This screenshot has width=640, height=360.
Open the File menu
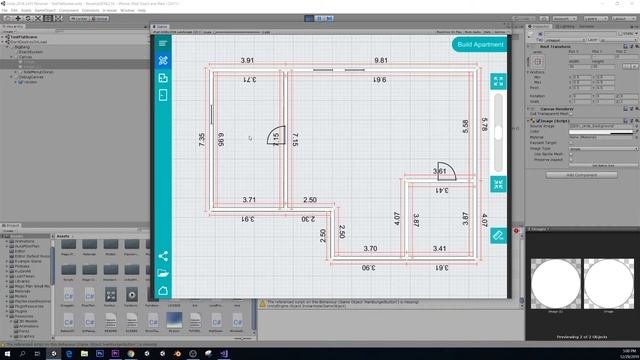(x=4, y=10)
